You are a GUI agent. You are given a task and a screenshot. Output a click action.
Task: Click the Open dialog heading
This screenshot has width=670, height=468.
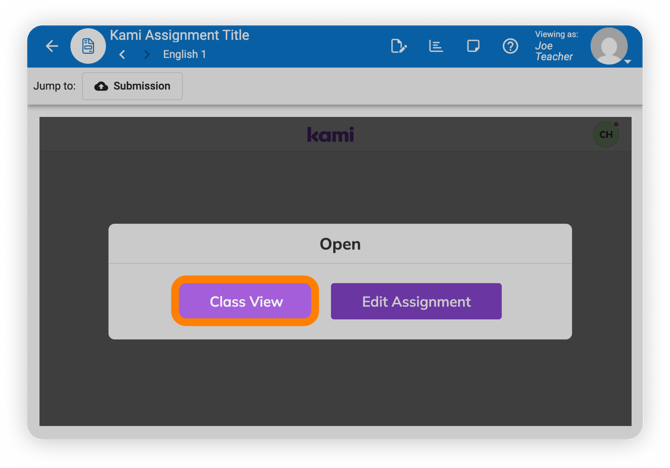coord(340,244)
